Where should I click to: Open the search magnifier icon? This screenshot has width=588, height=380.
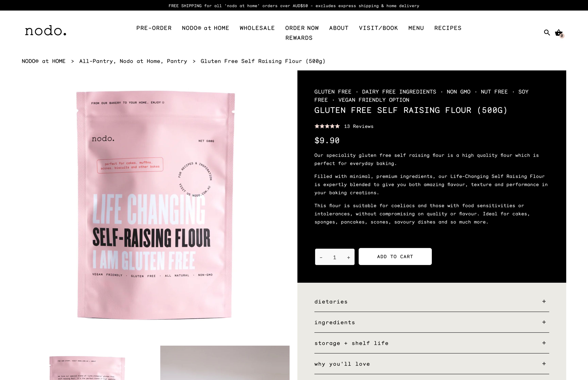547,32
